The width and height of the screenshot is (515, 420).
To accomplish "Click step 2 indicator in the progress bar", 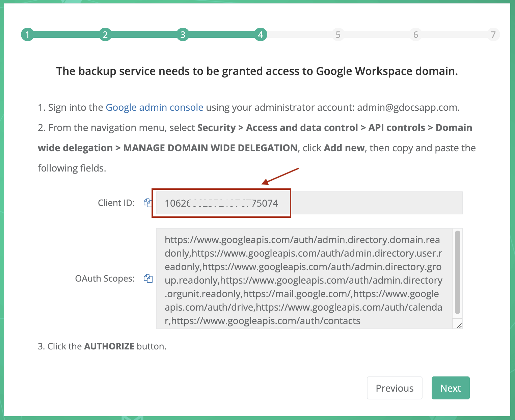I will click(105, 34).
